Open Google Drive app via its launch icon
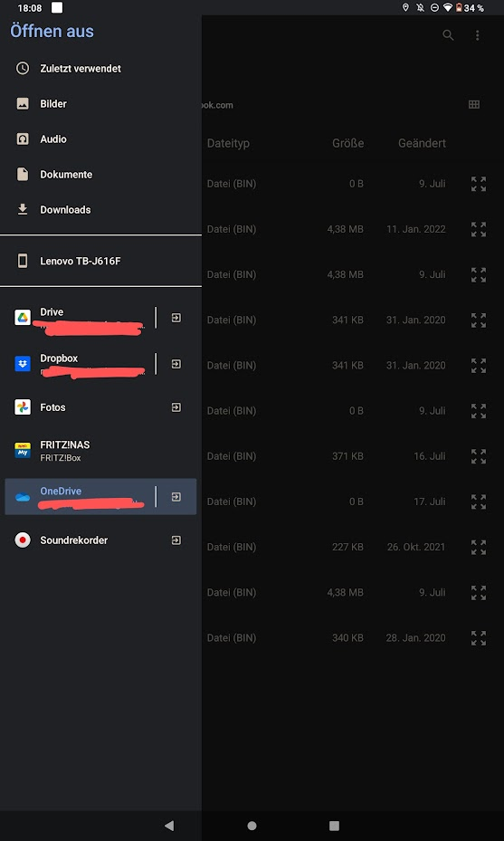 176,318
